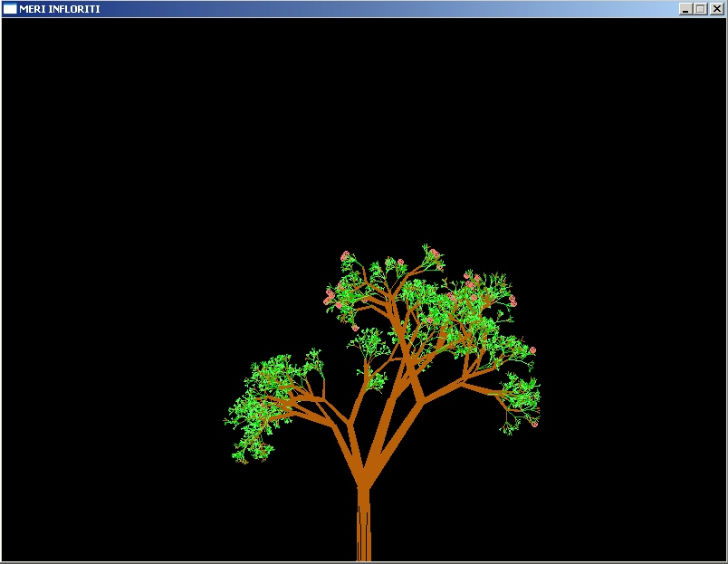Open the window system menu icon
The image size is (728, 564).
coord(10,9)
